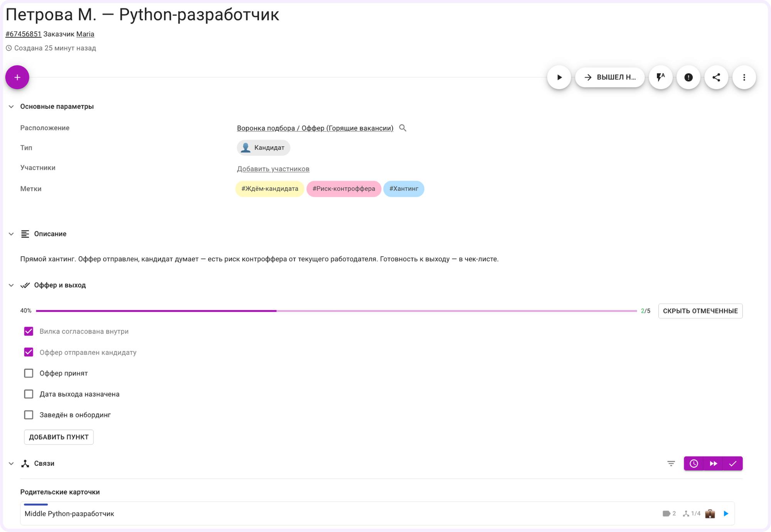This screenshot has width=771, height=532.
Task: Click the clock icon in Связи toolbar
Action: 694,463
